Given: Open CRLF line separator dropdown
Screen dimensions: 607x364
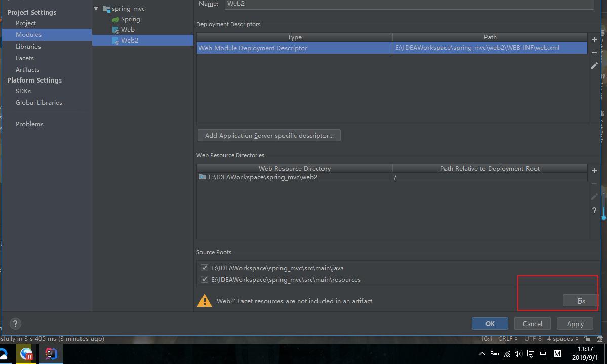Looking at the screenshot, I should click(508, 339).
